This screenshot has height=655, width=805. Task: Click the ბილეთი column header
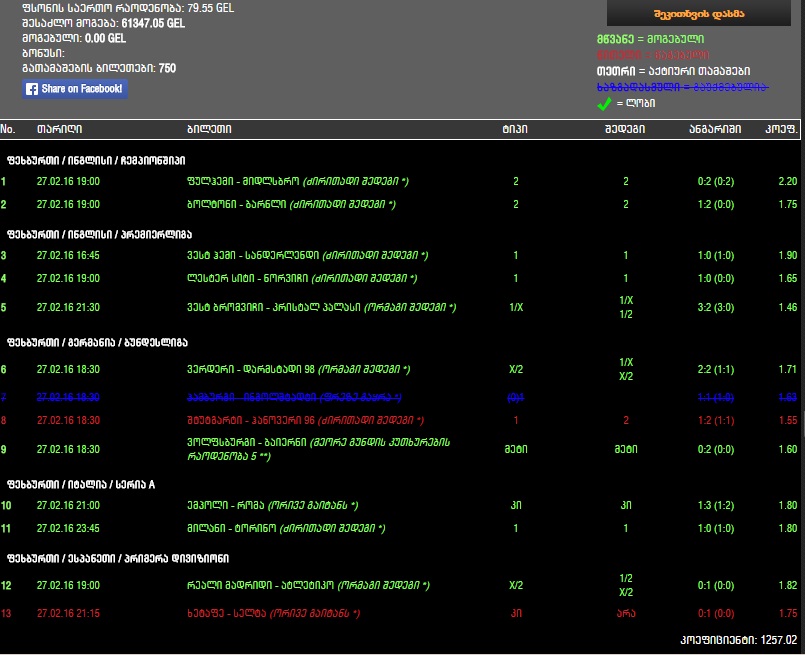209,129
